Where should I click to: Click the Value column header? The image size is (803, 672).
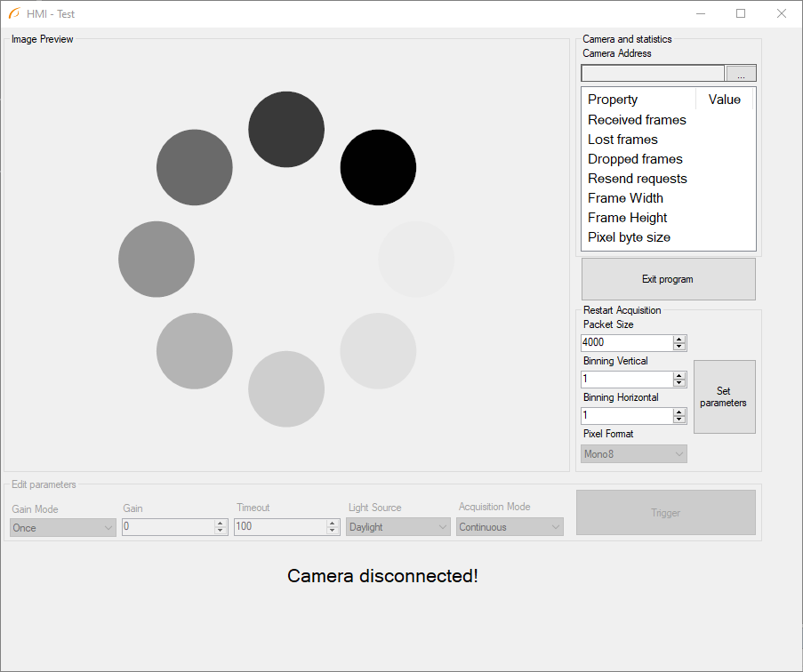point(724,100)
